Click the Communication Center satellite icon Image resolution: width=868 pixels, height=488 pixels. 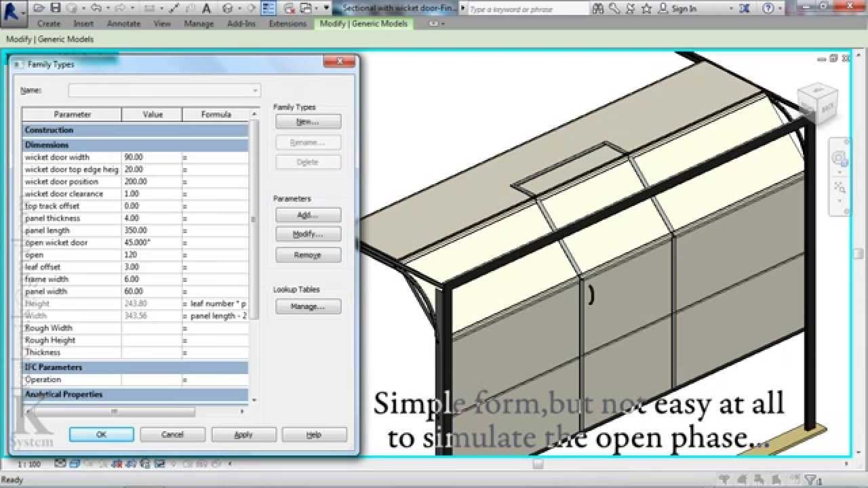[x=629, y=8]
